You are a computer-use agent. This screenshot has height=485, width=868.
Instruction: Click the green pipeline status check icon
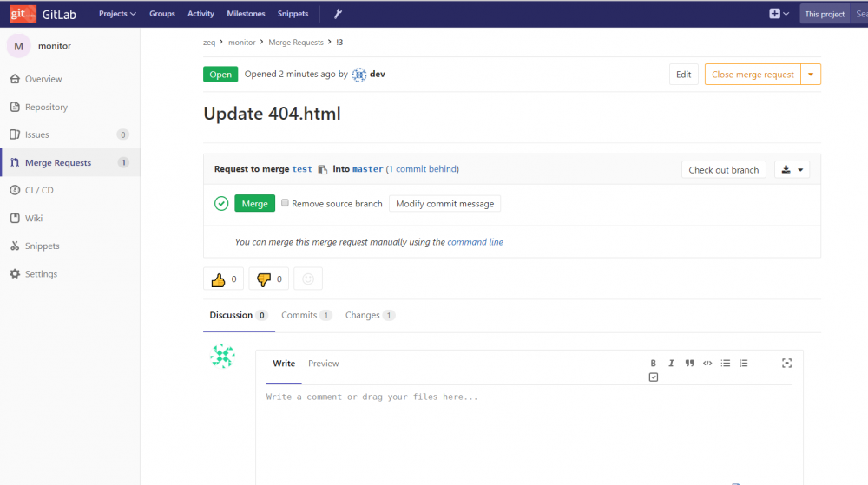(221, 204)
